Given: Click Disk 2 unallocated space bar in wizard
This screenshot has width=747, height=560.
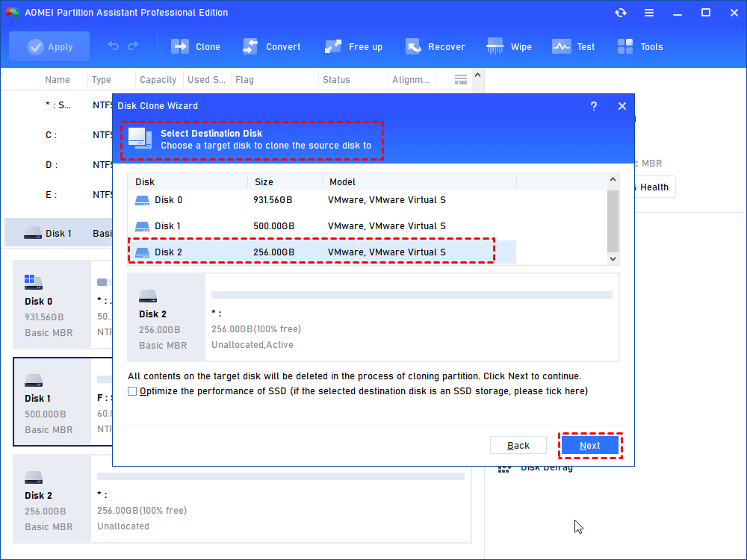Looking at the screenshot, I should click(412, 295).
